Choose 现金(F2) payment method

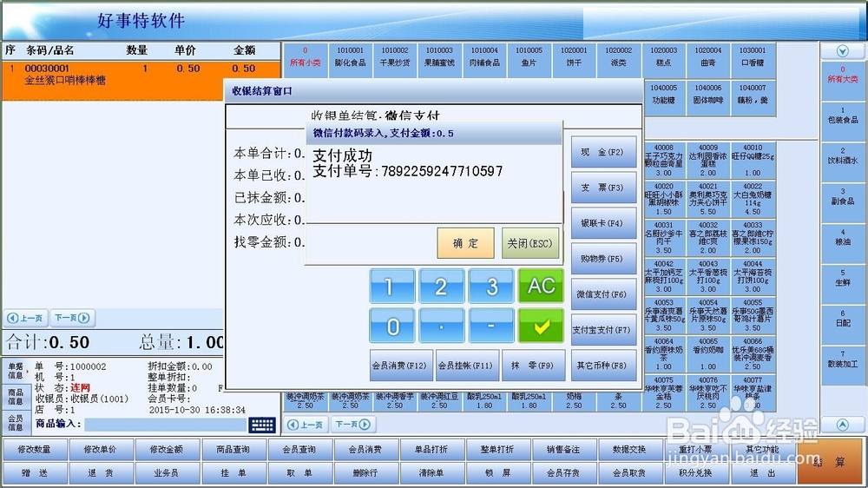(x=603, y=152)
